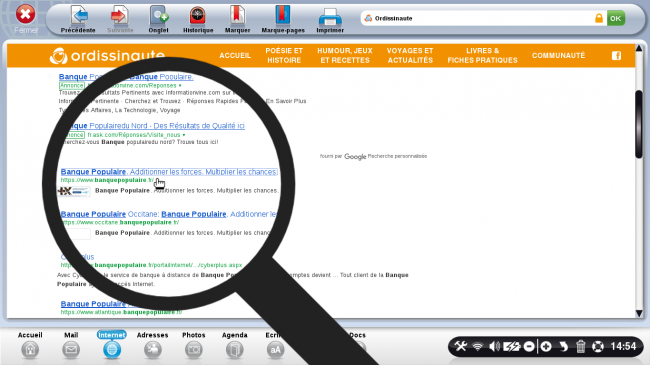Screen dimensions: 650x365
Task: Open the tools settings icon in tray
Action: 460,346
